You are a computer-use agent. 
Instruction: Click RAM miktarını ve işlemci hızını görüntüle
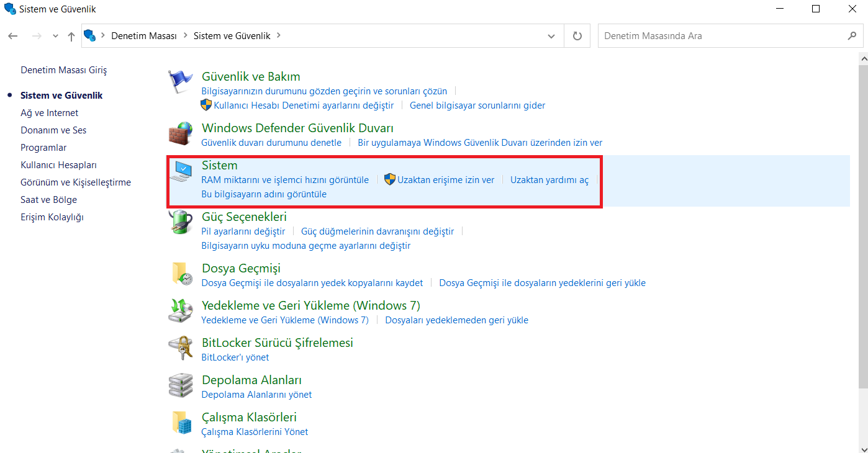click(x=285, y=180)
